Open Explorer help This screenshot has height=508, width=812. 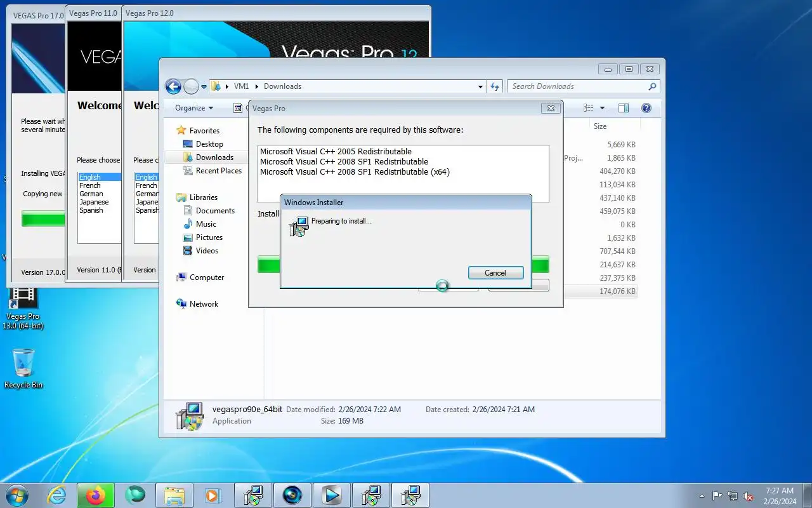(646, 108)
